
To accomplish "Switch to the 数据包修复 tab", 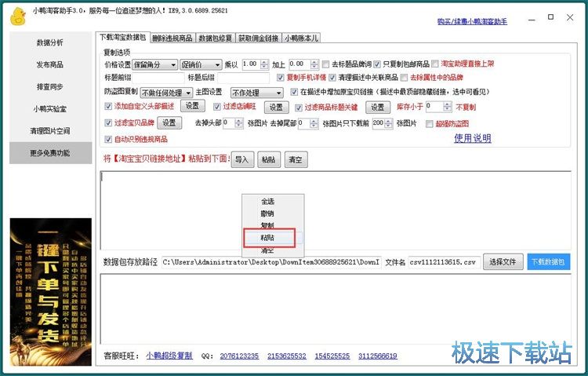I will tap(216, 38).
